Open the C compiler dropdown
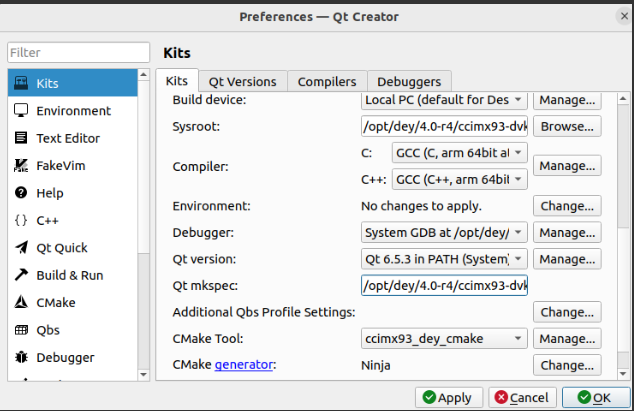The height and width of the screenshot is (411, 634). [x=459, y=153]
